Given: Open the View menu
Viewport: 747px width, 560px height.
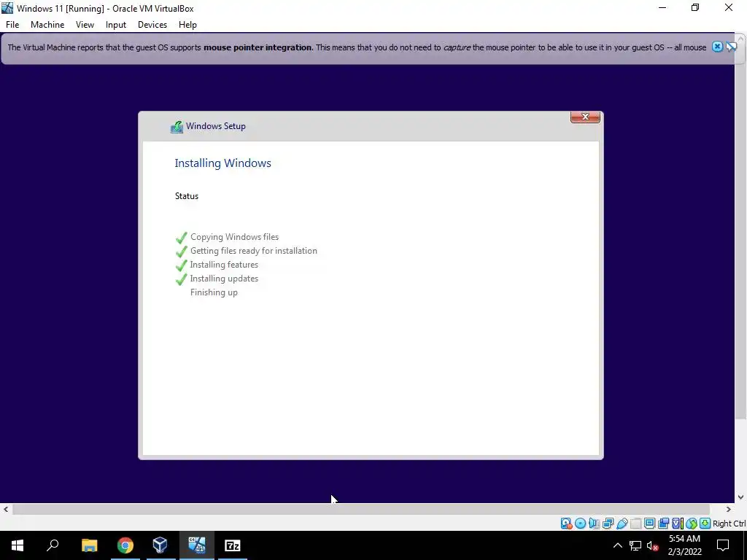Looking at the screenshot, I should point(85,25).
